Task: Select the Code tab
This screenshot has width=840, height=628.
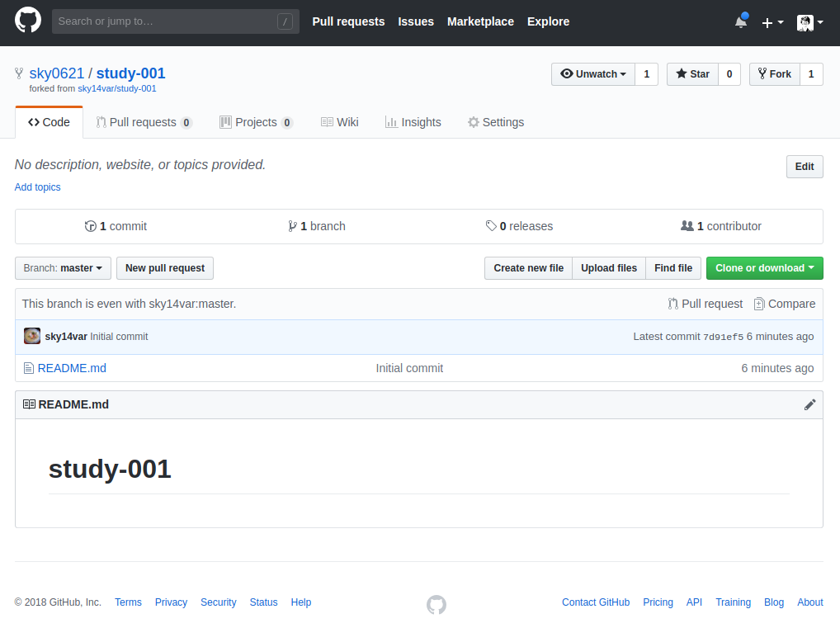Action: tap(49, 122)
